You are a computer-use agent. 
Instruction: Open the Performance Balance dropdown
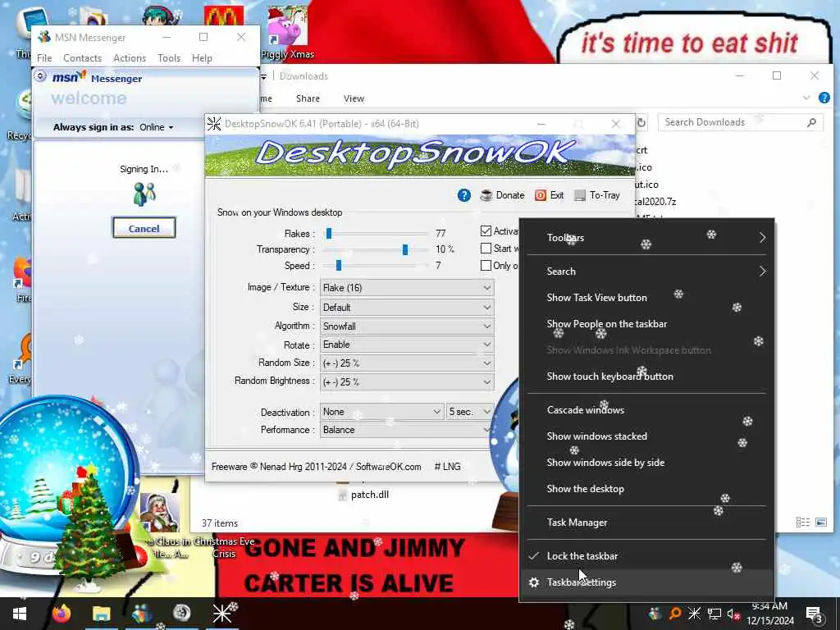pos(407,430)
